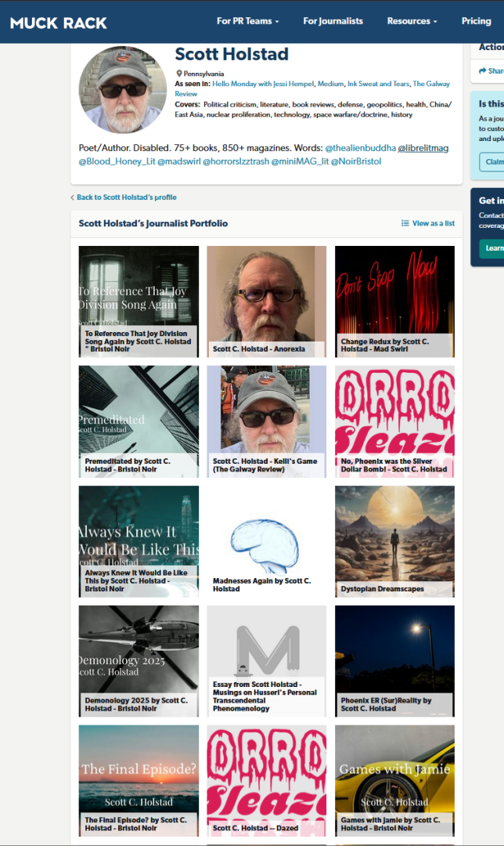Screen dimensions: 504x846
Task: Click the location pin icon beside Pennsylvania
Action: [x=179, y=74]
